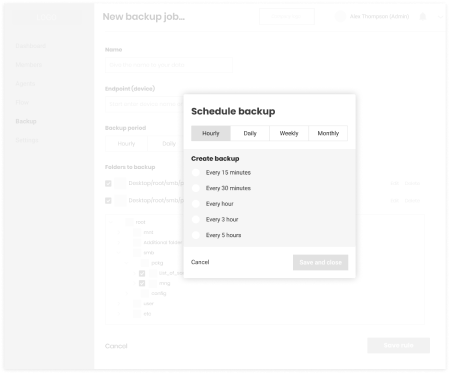This screenshot has height=374, width=450.
Task: Uncheck the first Desktop/root/smb folder checkbox
Action: (108, 183)
